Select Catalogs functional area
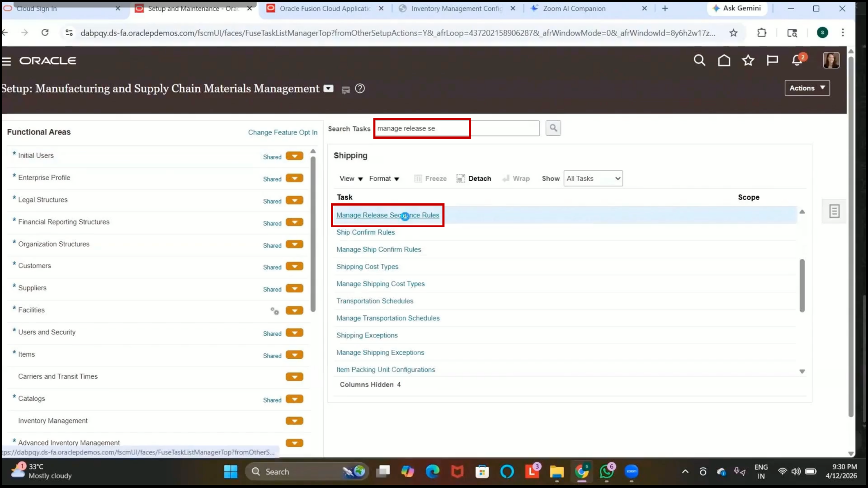868x488 pixels. click(x=32, y=399)
